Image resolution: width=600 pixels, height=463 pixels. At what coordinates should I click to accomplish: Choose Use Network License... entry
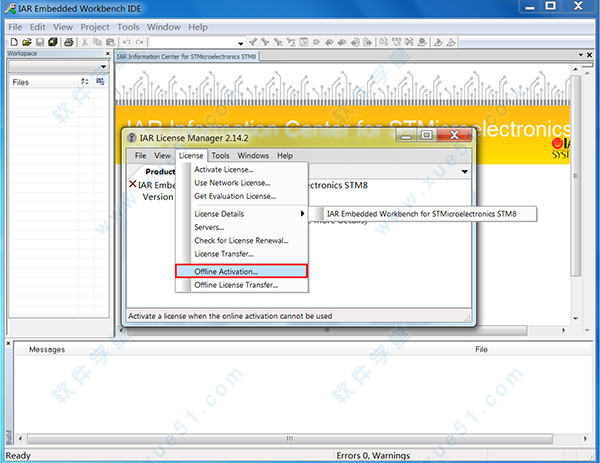tap(242, 183)
